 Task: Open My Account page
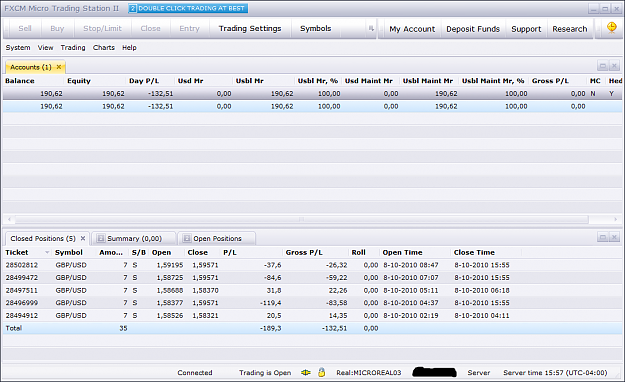(412, 29)
